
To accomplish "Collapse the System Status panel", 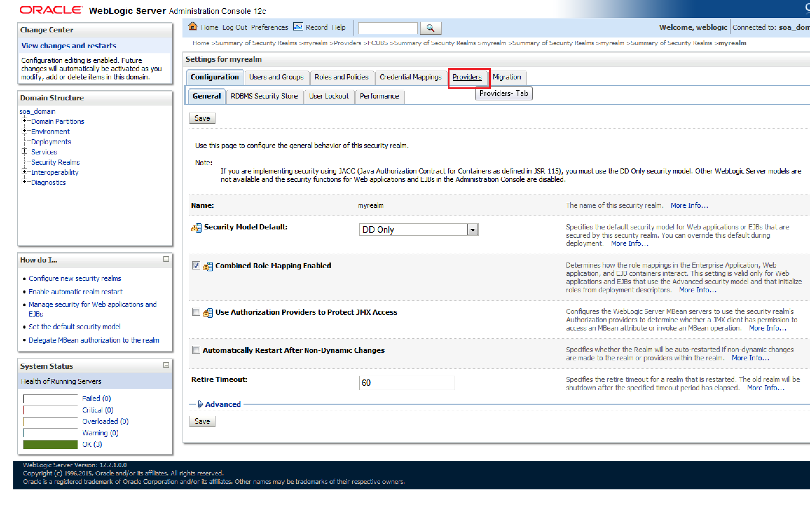I will 166,365.
